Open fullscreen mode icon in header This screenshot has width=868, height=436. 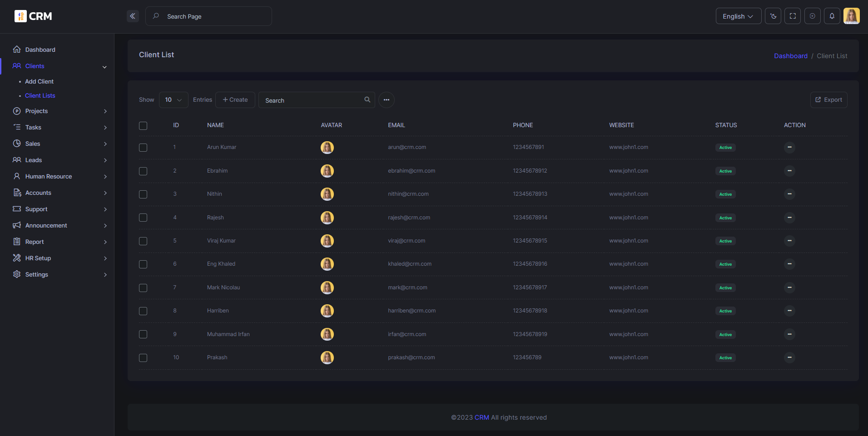coord(793,16)
